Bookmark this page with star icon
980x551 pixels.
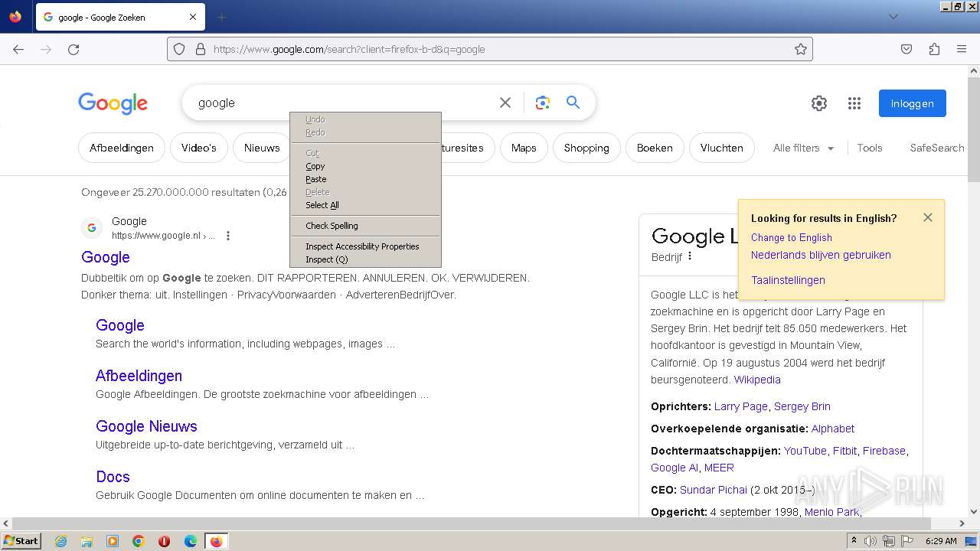pos(801,49)
